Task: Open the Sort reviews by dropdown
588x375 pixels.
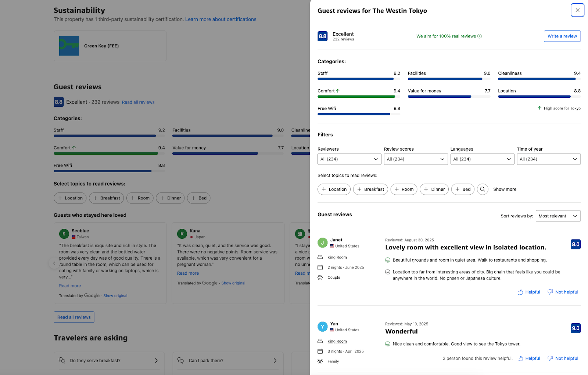Action: click(x=558, y=216)
